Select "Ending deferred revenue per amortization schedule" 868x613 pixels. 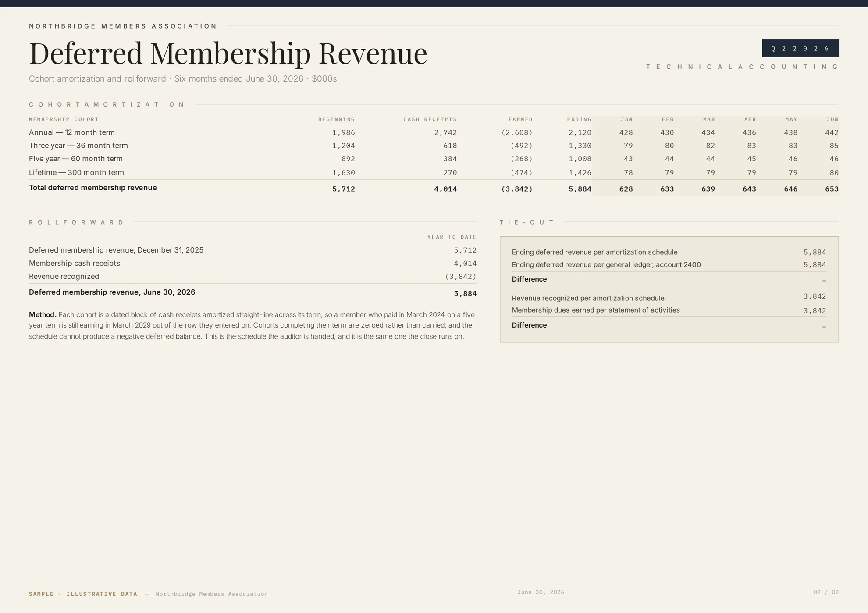(594, 252)
